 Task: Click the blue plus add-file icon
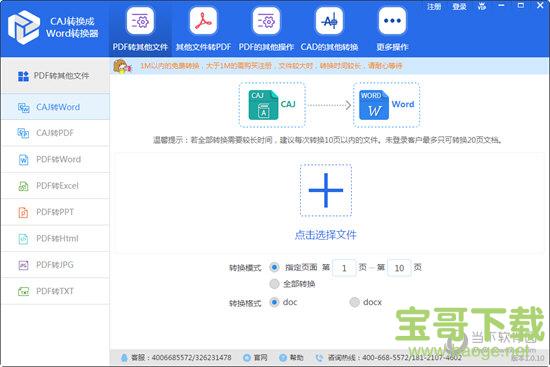(x=326, y=190)
